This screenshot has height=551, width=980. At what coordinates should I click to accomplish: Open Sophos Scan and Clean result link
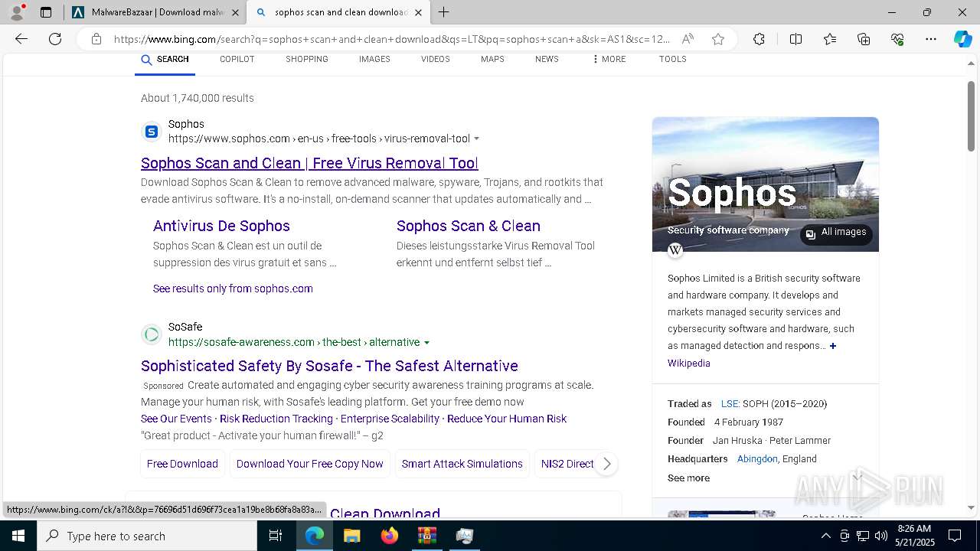pos(309,163)
